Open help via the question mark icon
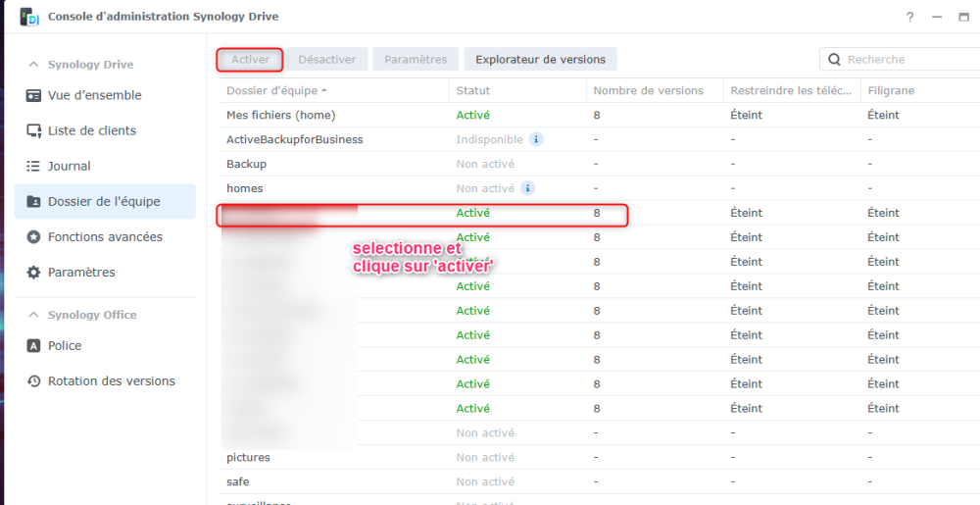The width and height of the screenshot is (980, 505). click(x=910, y=18)
